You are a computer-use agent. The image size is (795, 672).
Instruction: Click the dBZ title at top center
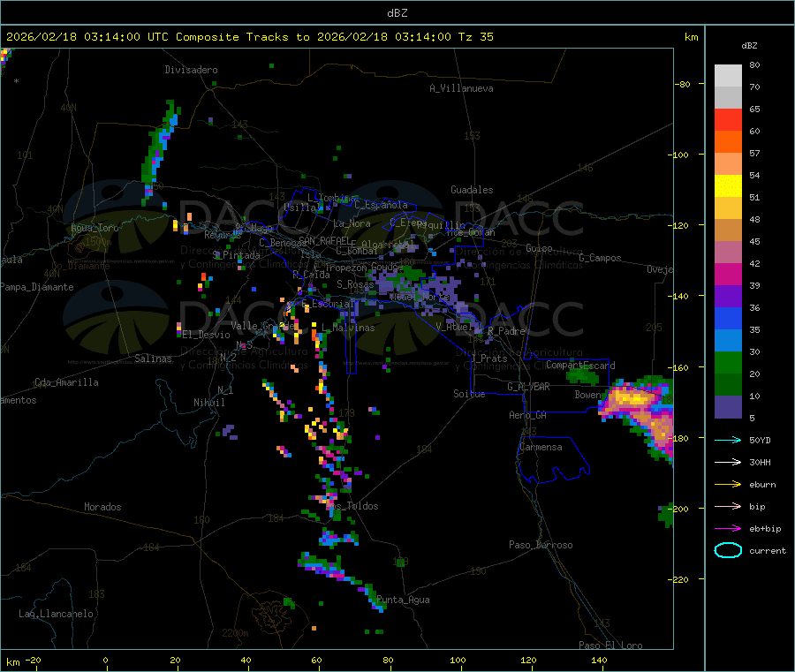[x=397, y=13]
